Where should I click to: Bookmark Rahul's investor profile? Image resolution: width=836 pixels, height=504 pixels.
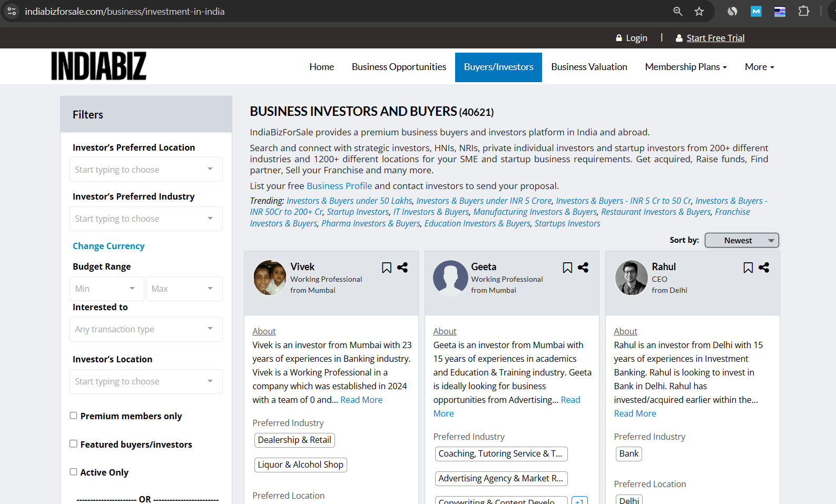tap(748, 268)
